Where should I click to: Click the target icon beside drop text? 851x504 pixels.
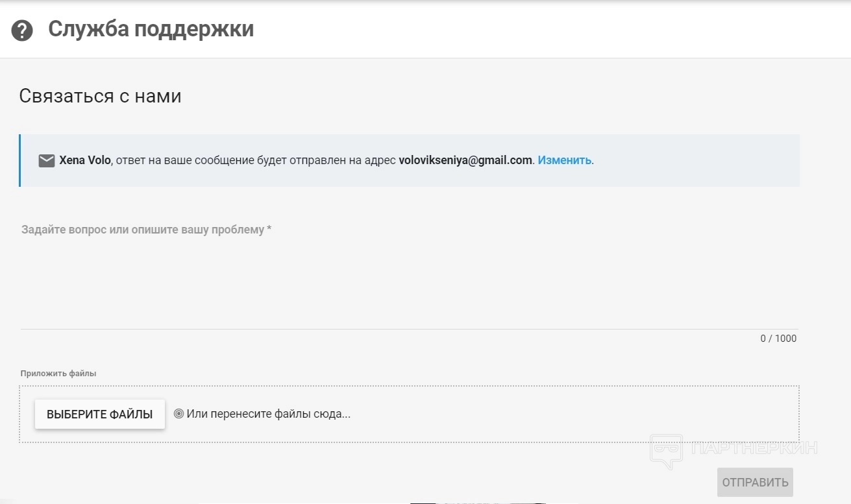coord(179,414)
